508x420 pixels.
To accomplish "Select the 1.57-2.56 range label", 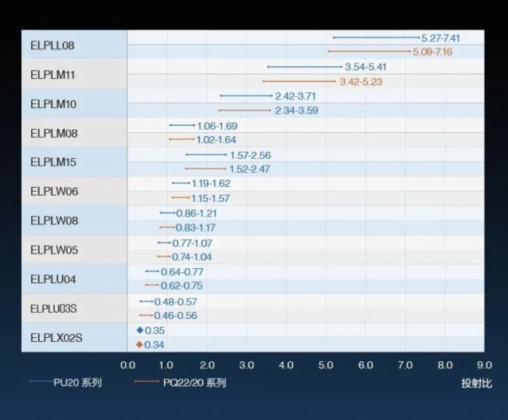I will coord(250,155).
